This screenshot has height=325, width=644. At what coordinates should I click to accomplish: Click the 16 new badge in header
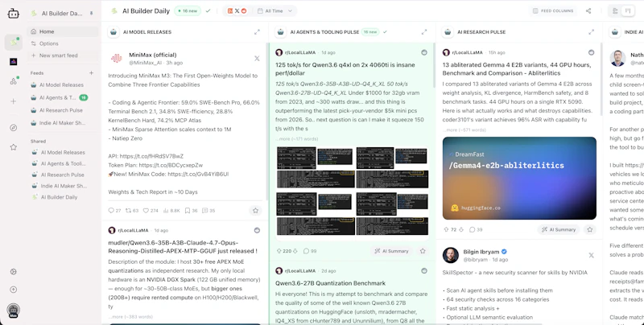(x=188, y=11)
